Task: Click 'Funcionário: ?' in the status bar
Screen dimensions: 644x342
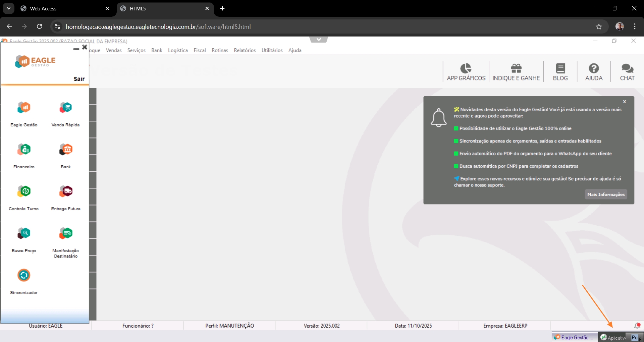Action: [x=138, y=326]
